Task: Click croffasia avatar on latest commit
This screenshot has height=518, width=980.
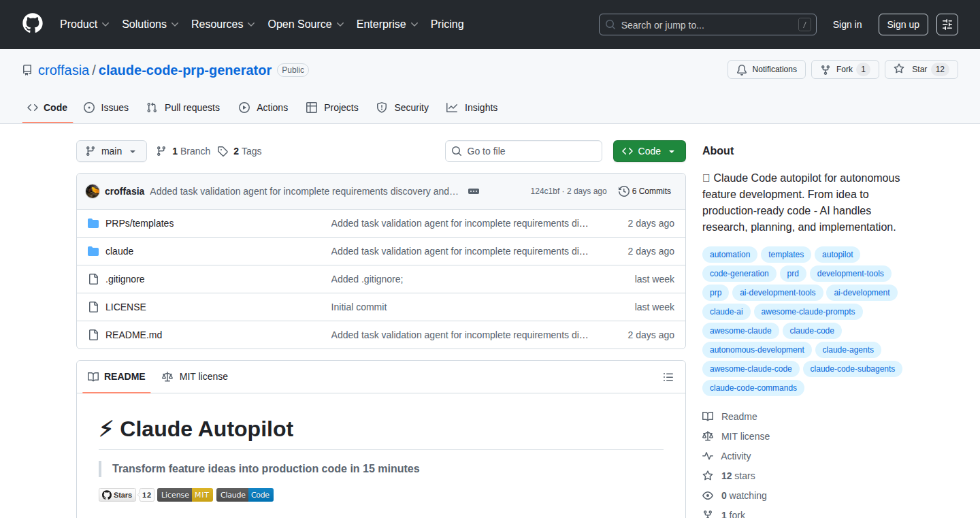Action: 93,191
